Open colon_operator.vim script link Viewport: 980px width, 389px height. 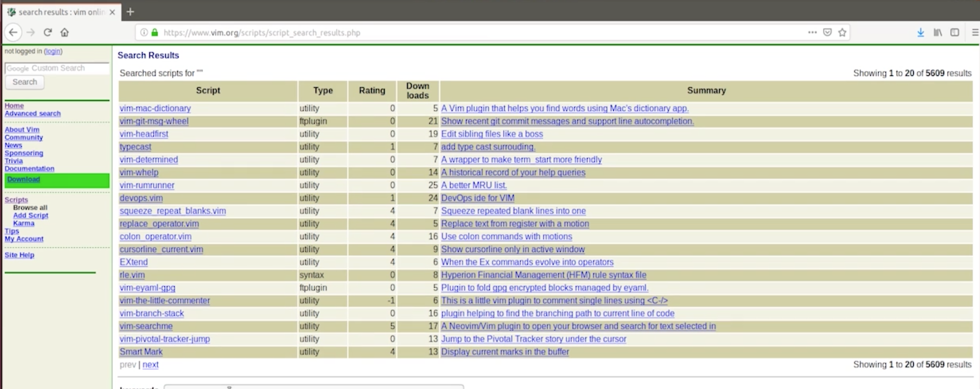pyautogui.click(x=156, y=237)
